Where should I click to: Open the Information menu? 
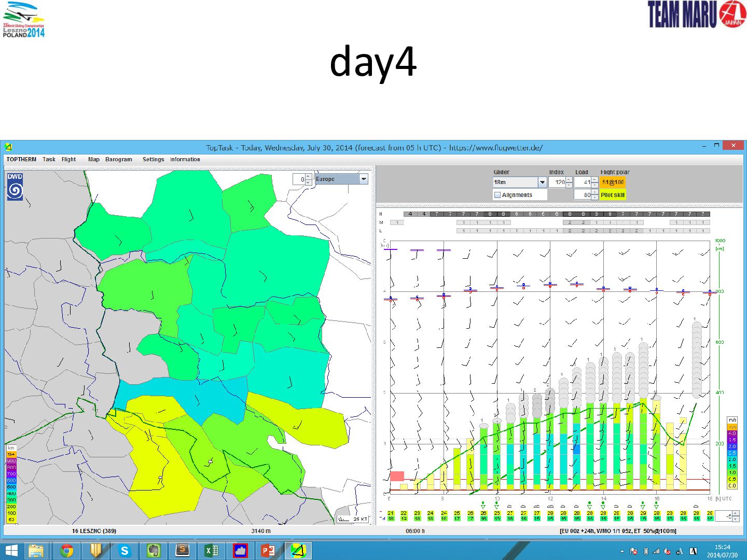coord(185,159)
